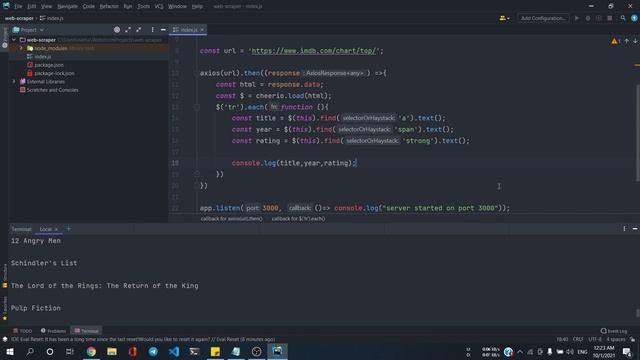The height and width of the screenshot is (360, 640).
Task: Click the IMDb URL link in code
Action: [314, 51]
